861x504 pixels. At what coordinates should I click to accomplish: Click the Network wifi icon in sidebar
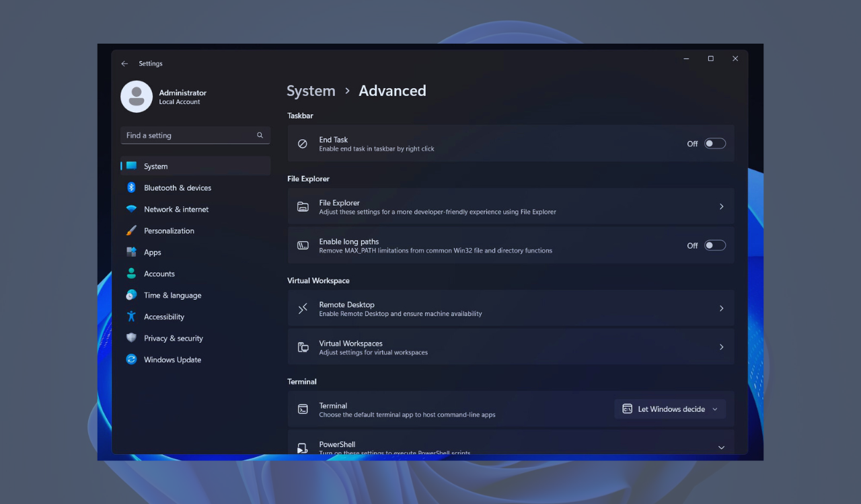tap(131, 209)
